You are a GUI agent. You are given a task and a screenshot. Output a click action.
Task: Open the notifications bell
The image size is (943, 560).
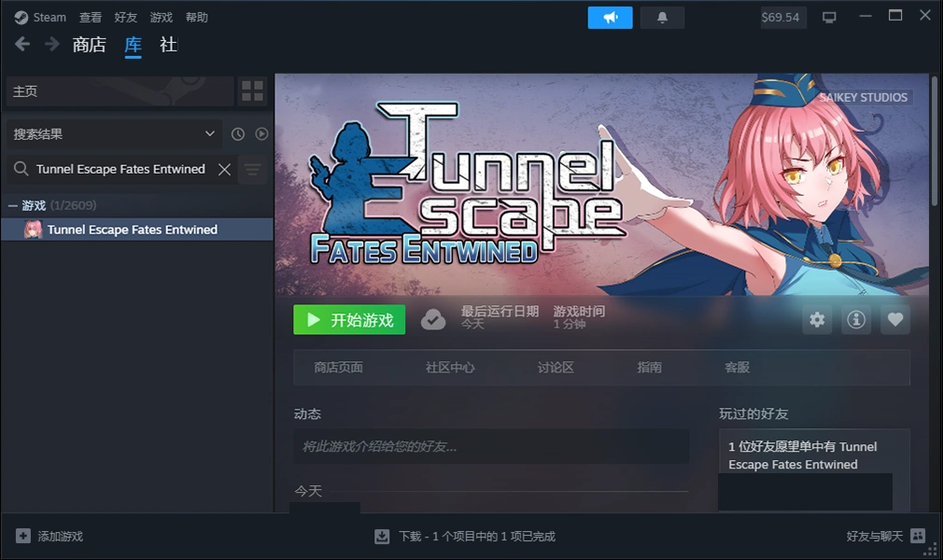(662, 18)
